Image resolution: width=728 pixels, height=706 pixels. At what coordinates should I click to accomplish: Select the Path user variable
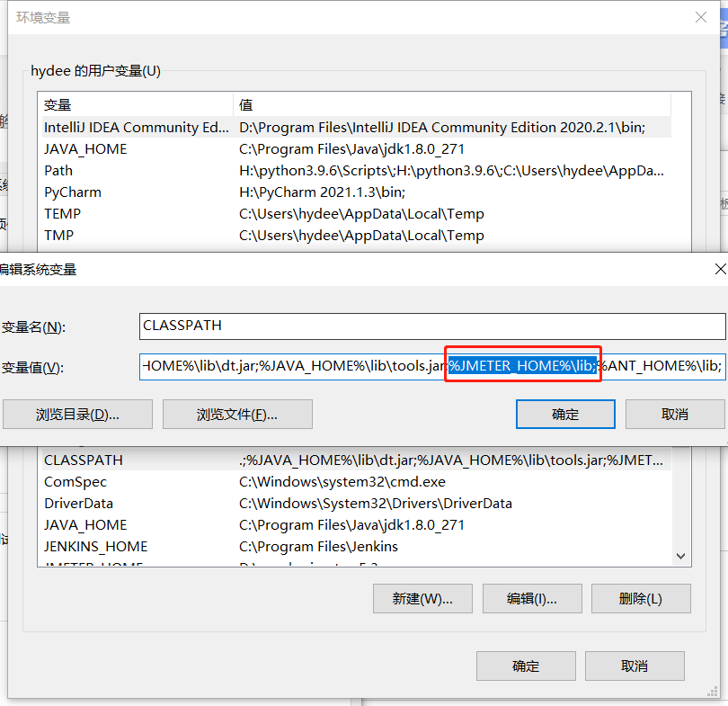357,171
